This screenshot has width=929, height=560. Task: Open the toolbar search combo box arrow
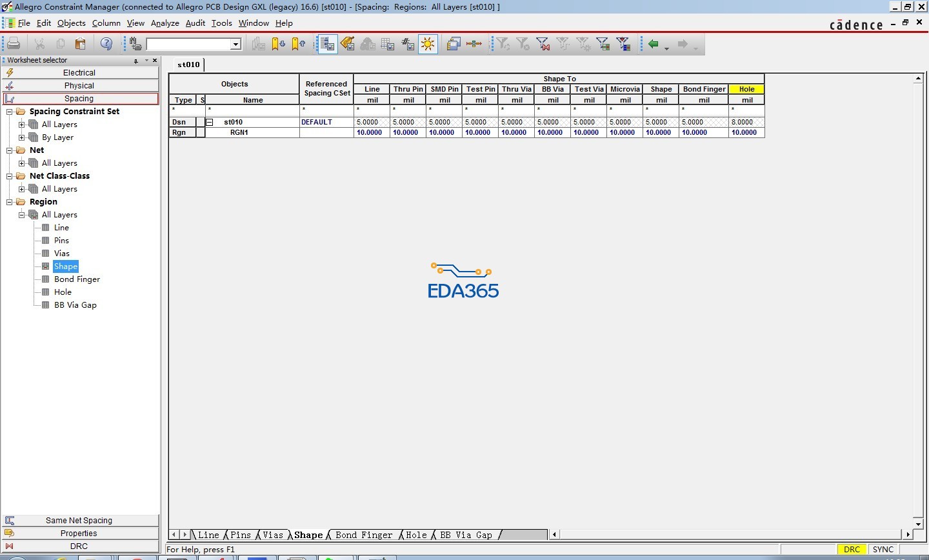point(236,45)
